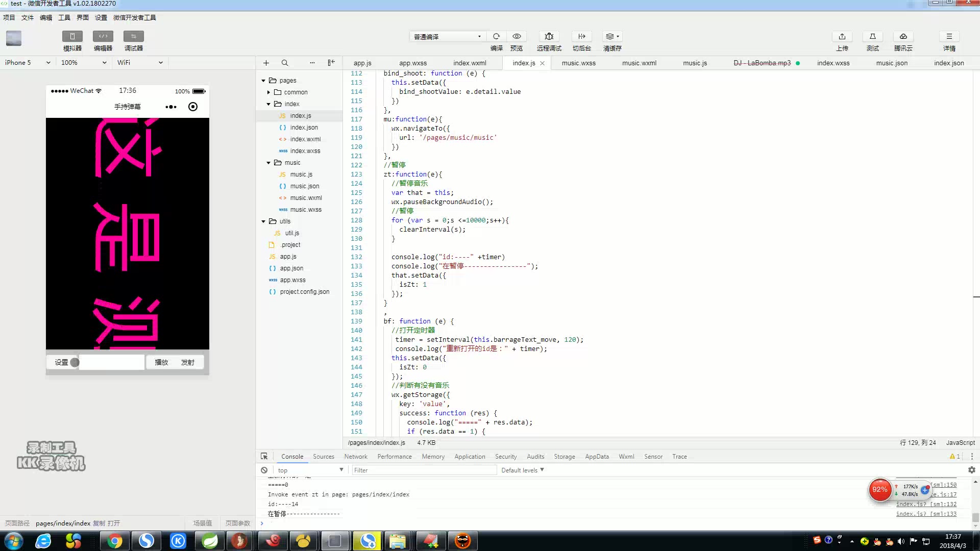Click search icon in file panel
980x551 pixels.
click(x=285, y=63)
